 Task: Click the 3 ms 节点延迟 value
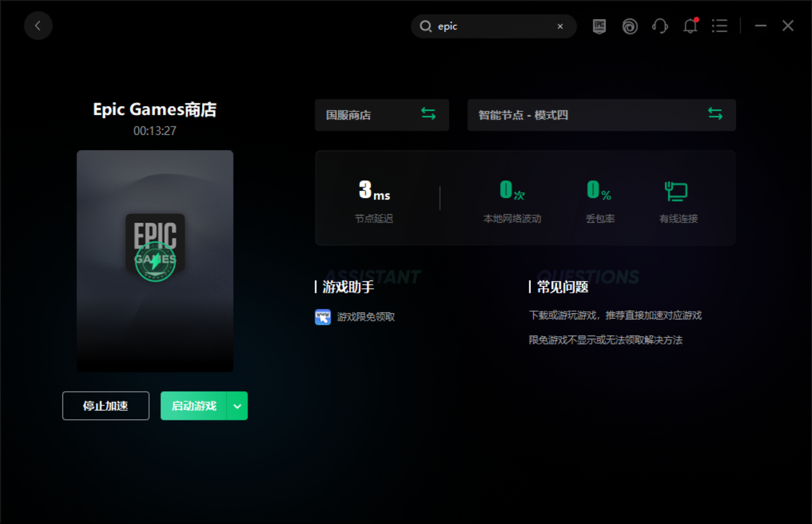point(374,190)
